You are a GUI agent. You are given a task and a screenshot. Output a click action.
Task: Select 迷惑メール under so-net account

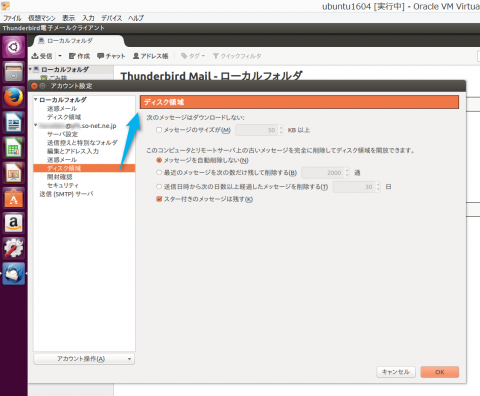[62, 160]
